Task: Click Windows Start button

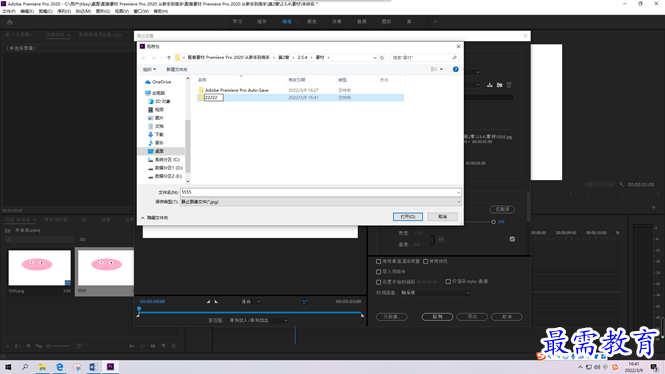Action: pyautogui.click(x=8, y=367)
